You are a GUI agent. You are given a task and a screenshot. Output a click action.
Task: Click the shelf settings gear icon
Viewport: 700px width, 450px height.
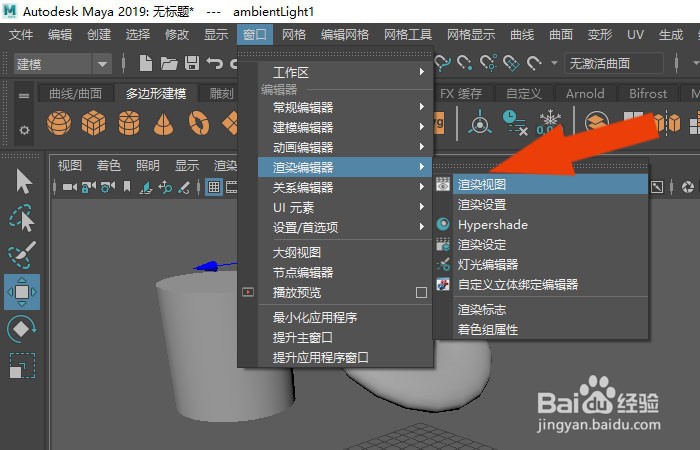coord(24,130)
